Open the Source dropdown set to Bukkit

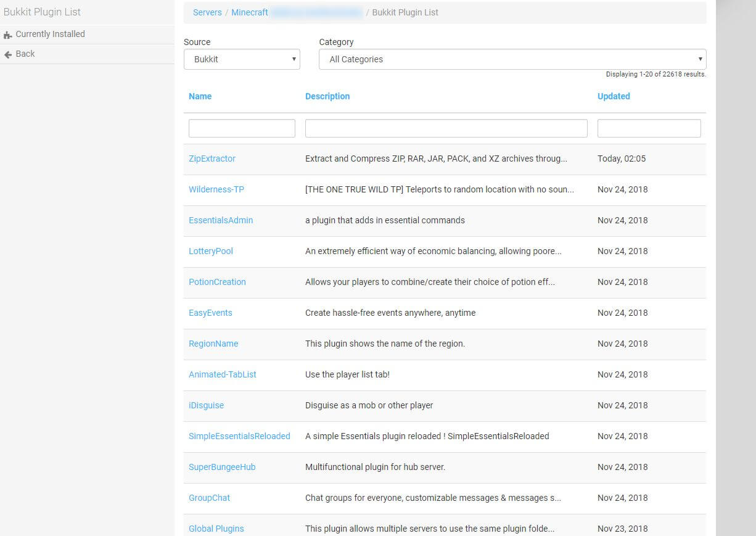click(x=242, y=59)
